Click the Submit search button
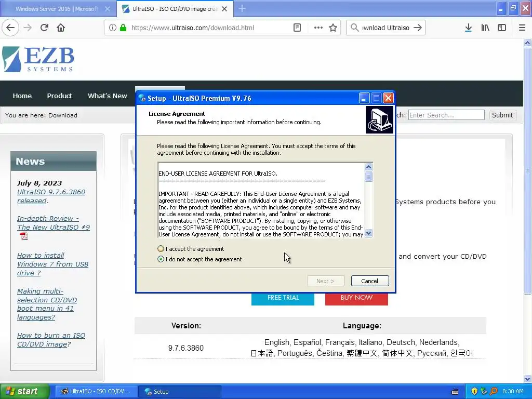This screenshot has width=532, height=399. [x=502, y=115]
